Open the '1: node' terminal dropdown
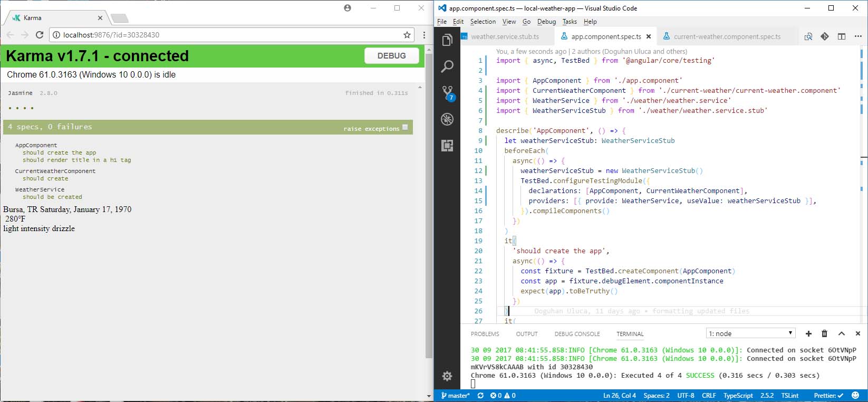The image size is (868, 402). (750, 333)
